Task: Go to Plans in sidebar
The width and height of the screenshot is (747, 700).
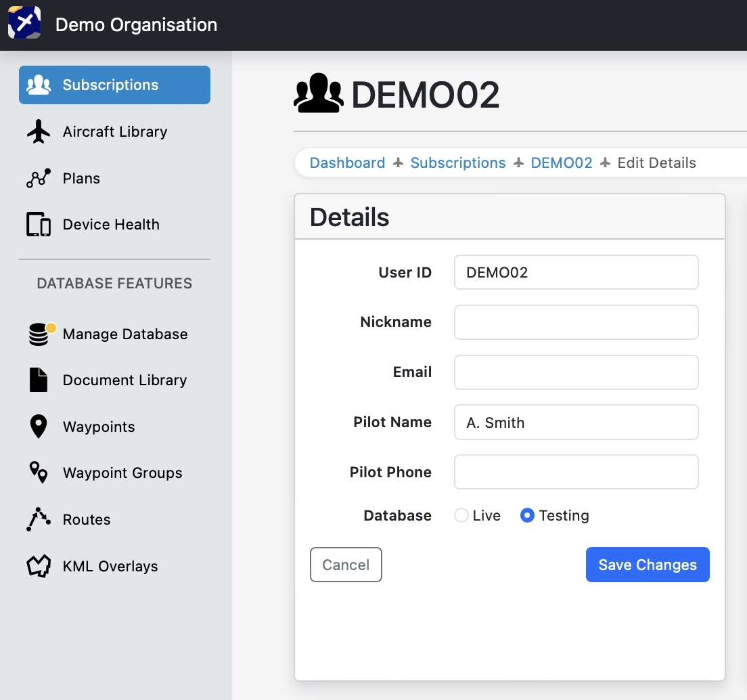Action: click(114, 178)
